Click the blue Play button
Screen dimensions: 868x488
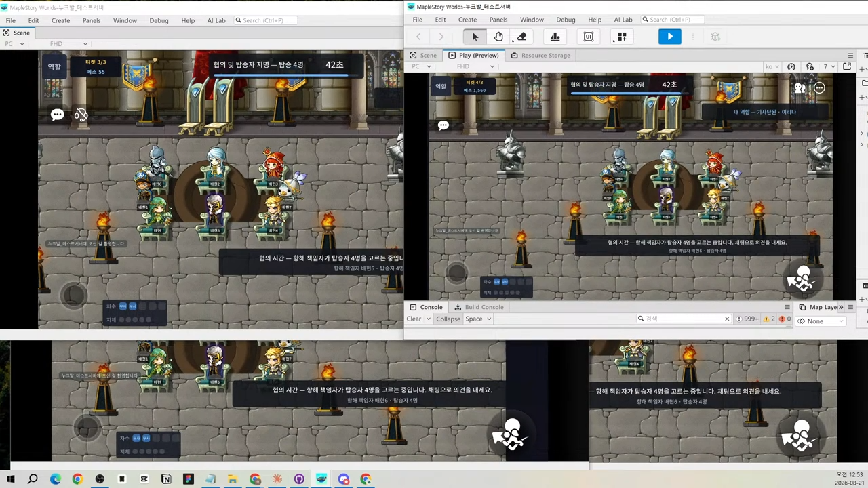point(669,37)
